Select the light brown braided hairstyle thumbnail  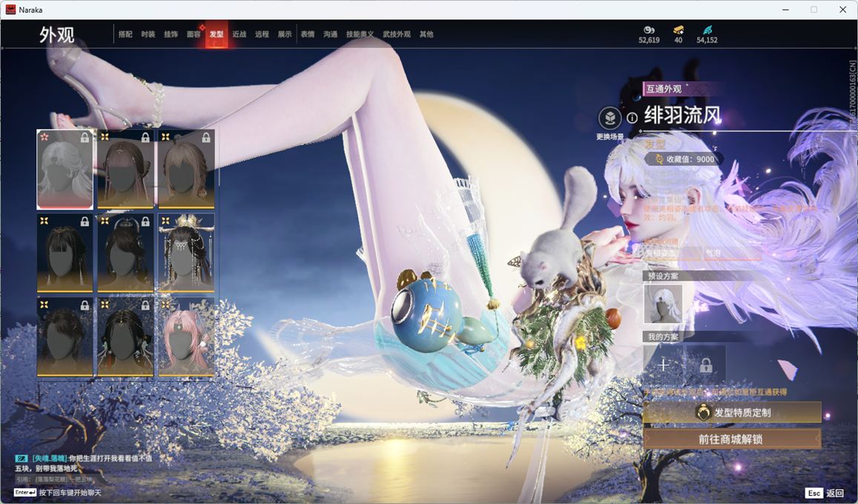(186, 169)
